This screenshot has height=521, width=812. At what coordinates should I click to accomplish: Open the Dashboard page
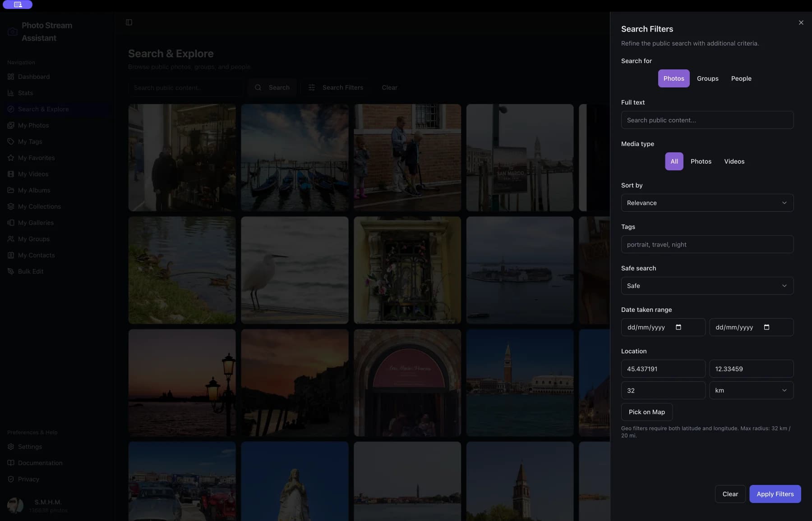click(33, 77)
